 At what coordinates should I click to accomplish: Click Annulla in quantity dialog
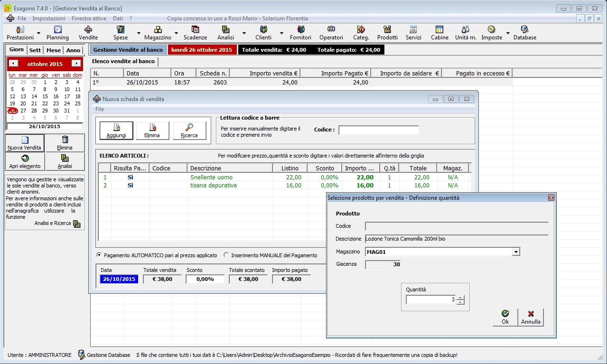pyautogui.click(x=531, y=317)
